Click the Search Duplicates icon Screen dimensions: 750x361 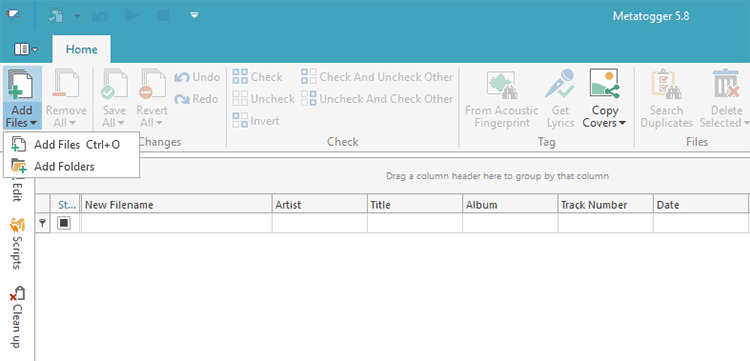point(666,85)
